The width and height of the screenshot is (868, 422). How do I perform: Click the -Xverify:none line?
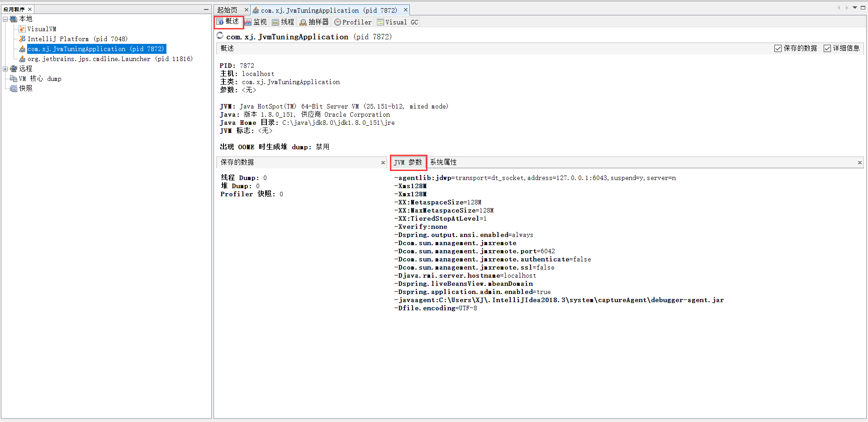[x=421, y=227]
